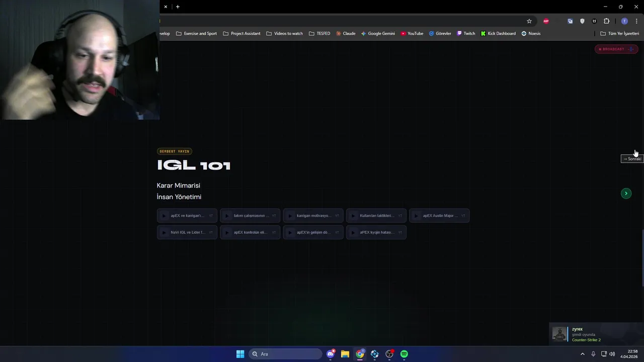Open the Claude bookmark

pos(346,34)
